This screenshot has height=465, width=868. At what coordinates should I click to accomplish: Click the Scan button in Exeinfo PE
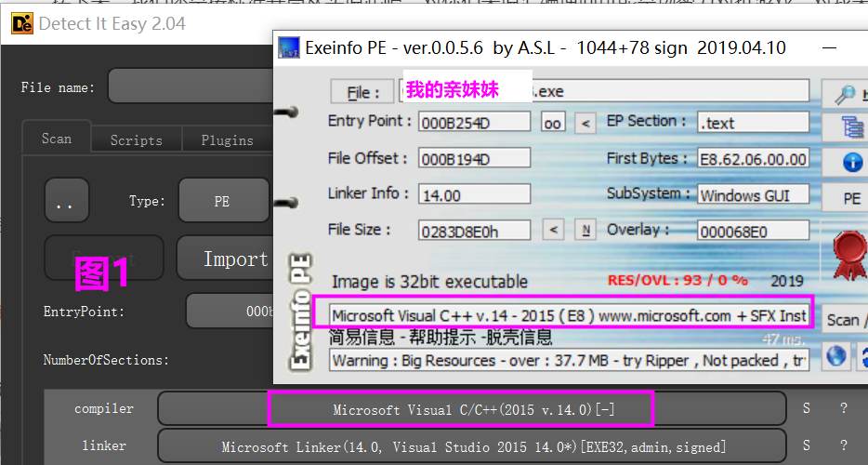[844, 320]
